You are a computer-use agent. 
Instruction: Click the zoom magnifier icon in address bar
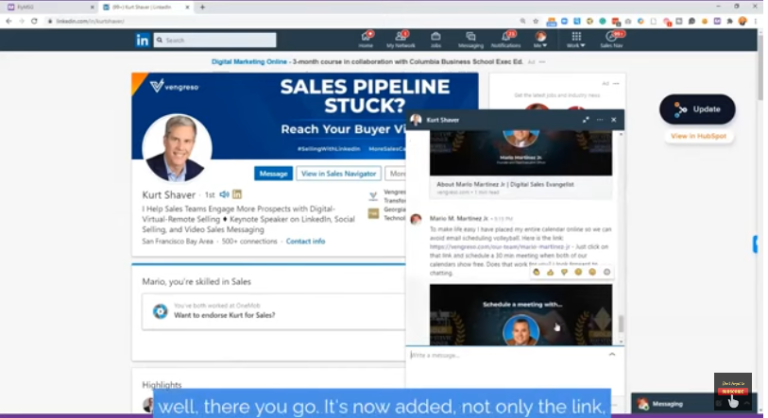(x=523, y=21)
